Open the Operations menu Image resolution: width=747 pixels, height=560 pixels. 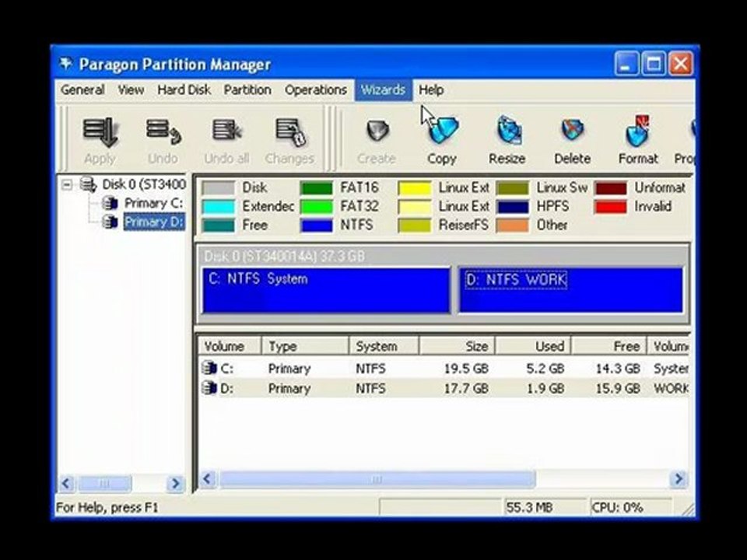point(316,90)
